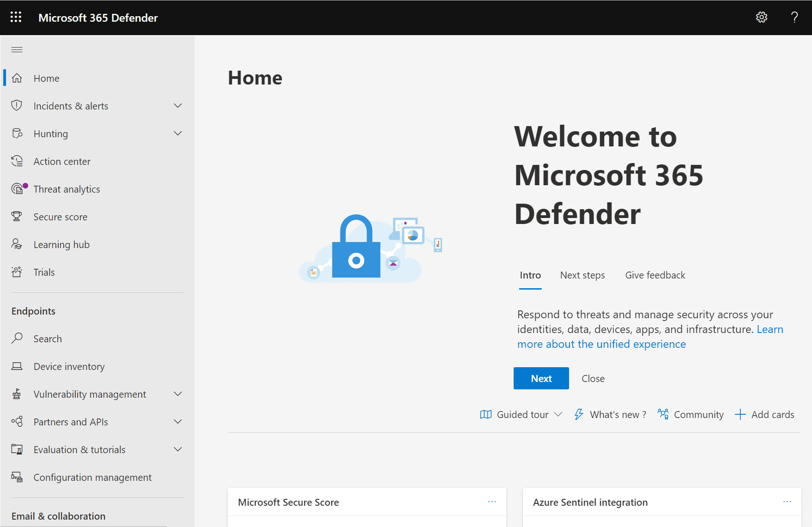812x527 pixels.
Task: Go to Action center
Action: pos(62,162)
